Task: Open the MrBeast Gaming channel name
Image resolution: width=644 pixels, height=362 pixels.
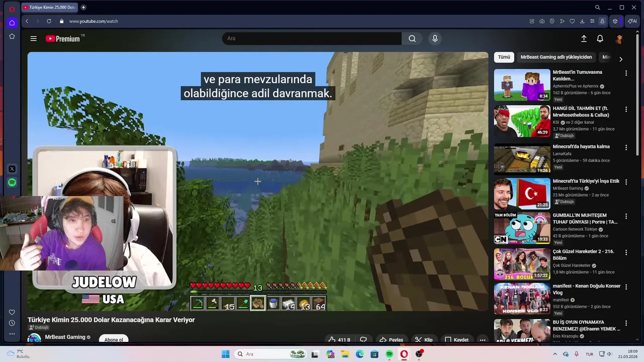Action: point(65,337)
